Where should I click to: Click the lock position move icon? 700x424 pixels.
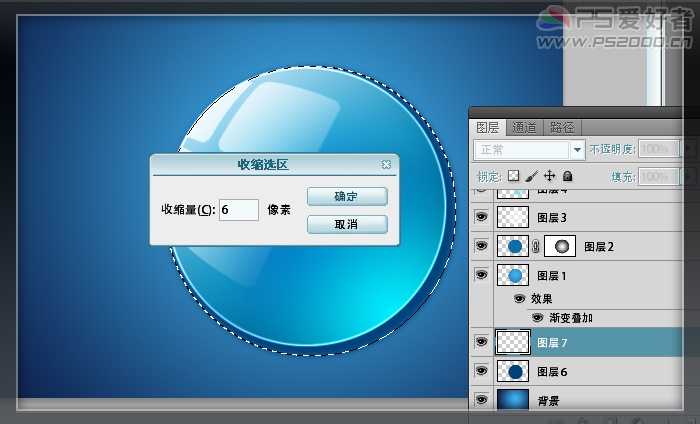pos(549,176)
